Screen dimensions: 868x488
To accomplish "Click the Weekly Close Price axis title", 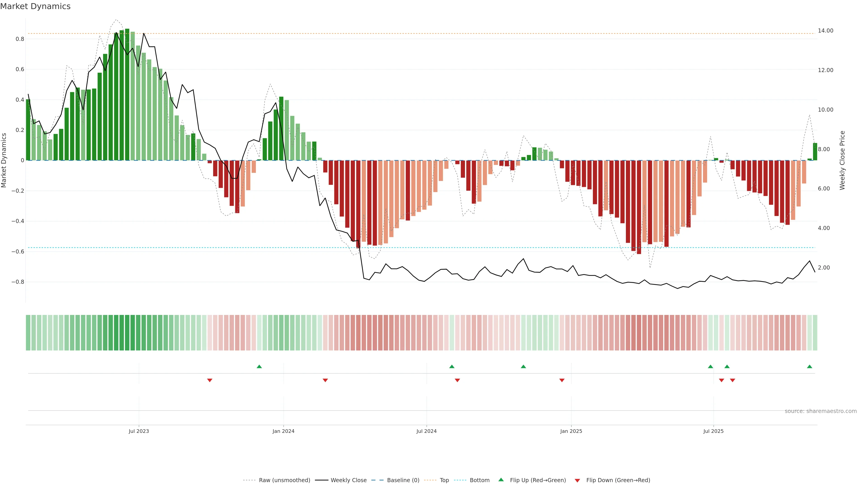I will click(x=842, y=160).
